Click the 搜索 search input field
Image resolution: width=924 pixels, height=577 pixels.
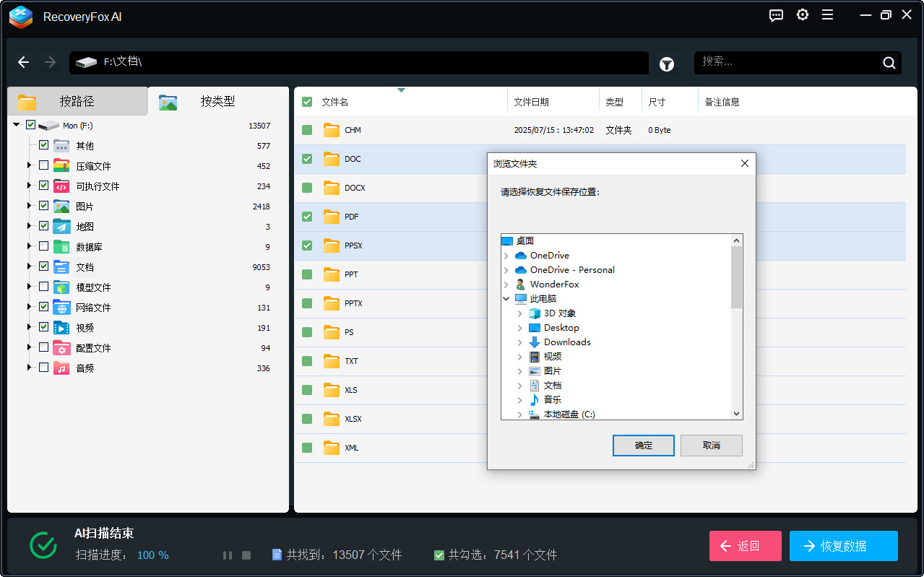click(x=787, y=62)
